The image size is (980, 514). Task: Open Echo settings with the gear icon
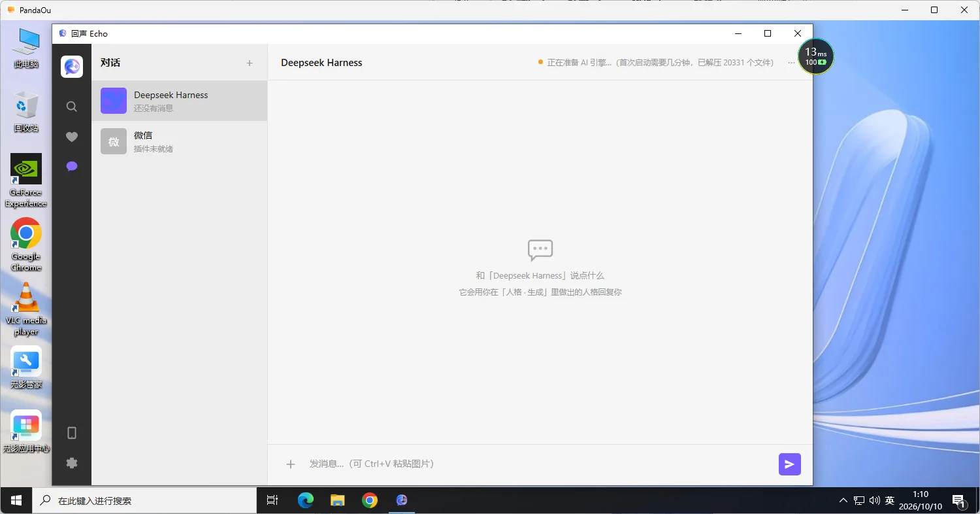pyautogui.click(x=72, y=463)
